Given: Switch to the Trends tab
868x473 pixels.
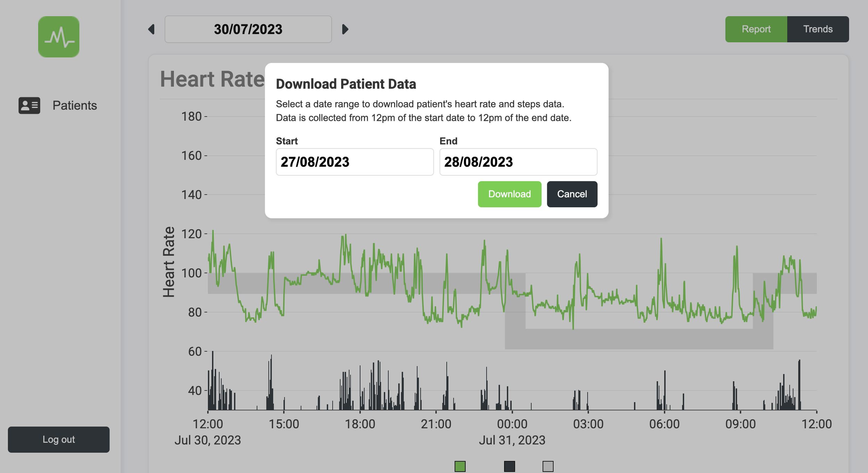Looking at the screenshot, I should tap(817, 29).
